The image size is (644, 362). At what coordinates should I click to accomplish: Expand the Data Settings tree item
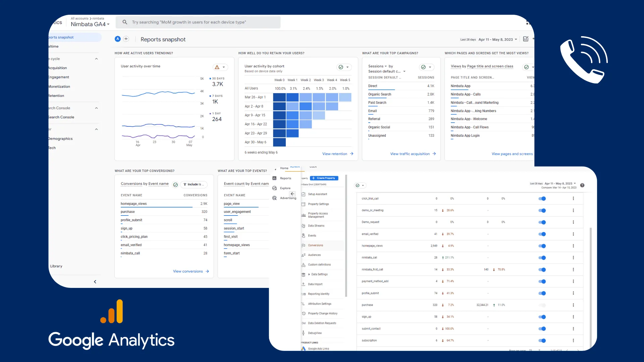click(x=309, y=275)
